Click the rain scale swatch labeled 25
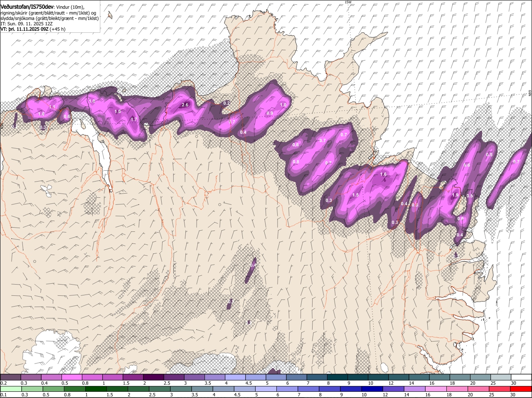Screen dimensions: 532x398 tap(499, 389)
